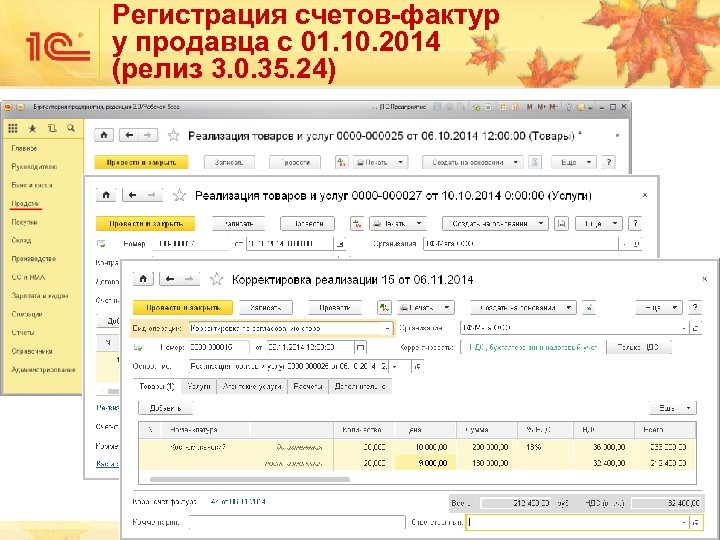Show Дт/Кт postings in Реализация 0000-000025 window
Viewport: 720px width, 540px height.
point(341,162)
